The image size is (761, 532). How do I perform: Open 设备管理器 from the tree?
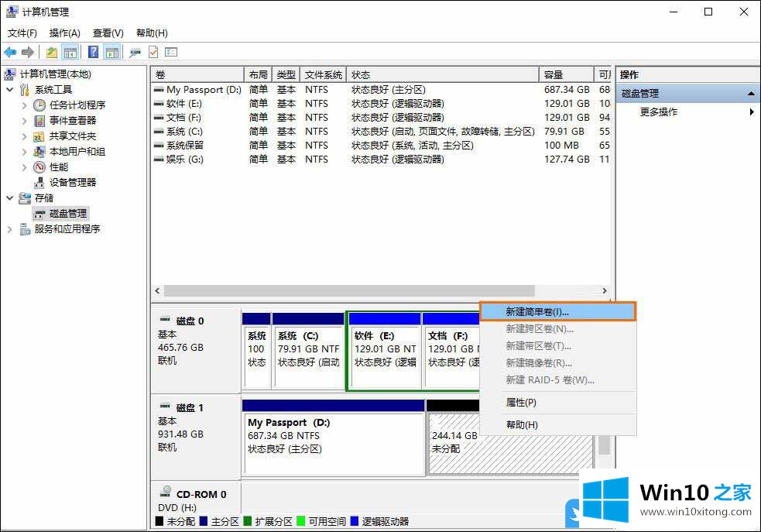click(x=72, y=183)
